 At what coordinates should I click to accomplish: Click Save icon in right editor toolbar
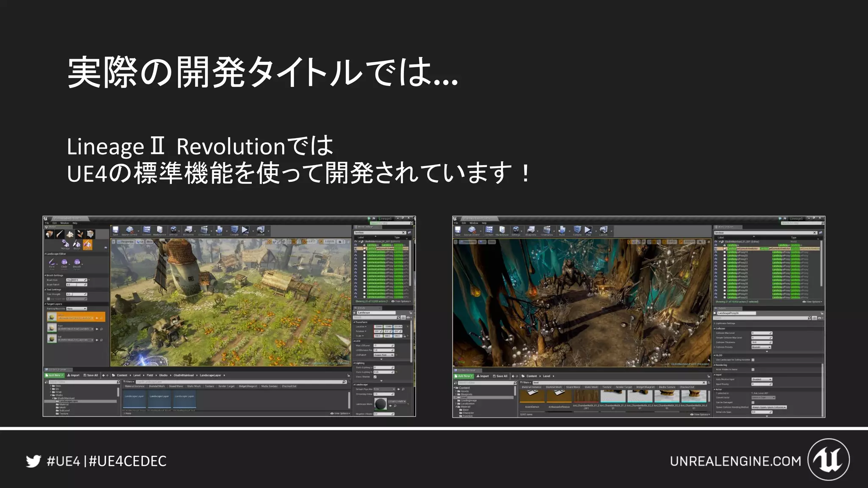[x=458, y=231]
